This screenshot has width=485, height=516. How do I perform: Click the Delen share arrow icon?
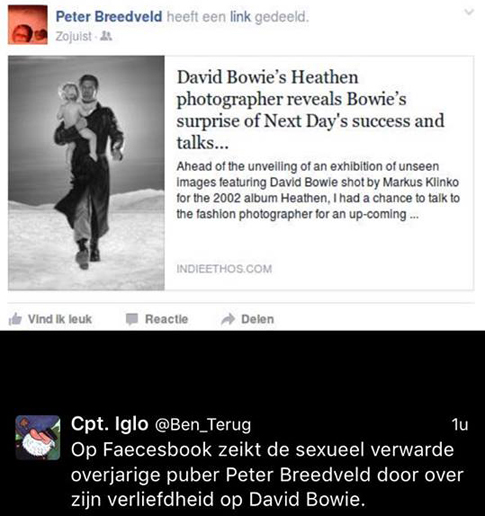tap(228, 319)
